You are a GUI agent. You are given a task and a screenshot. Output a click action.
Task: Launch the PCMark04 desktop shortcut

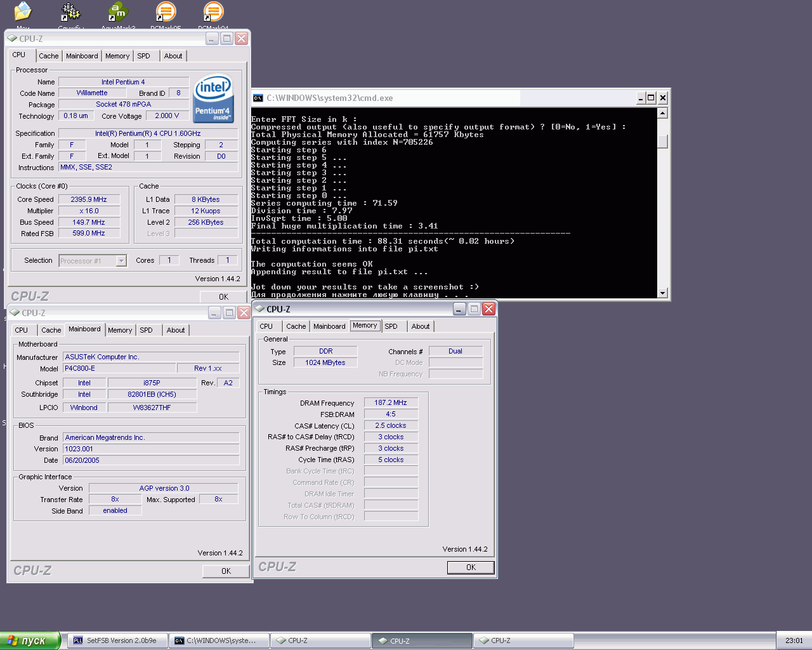click(x=213, y=11)
